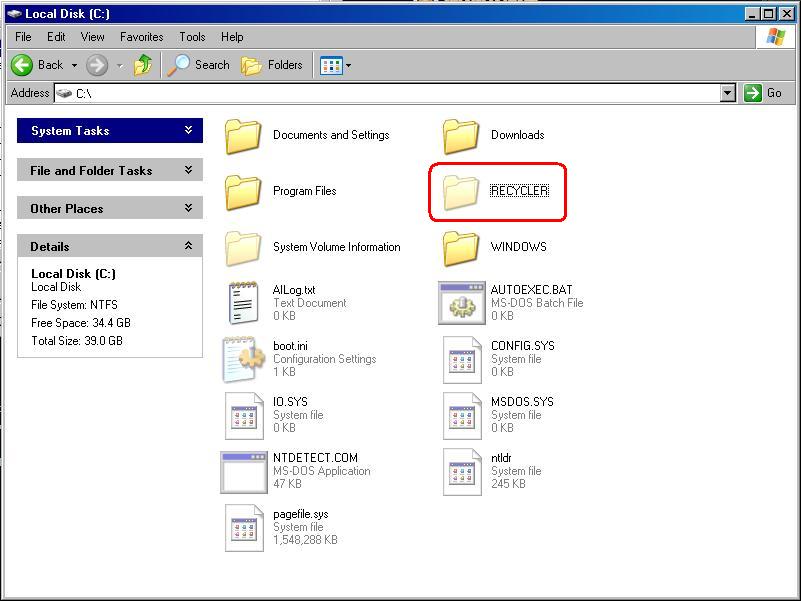Click the WINDOWS folder name label

pos(519,247)
